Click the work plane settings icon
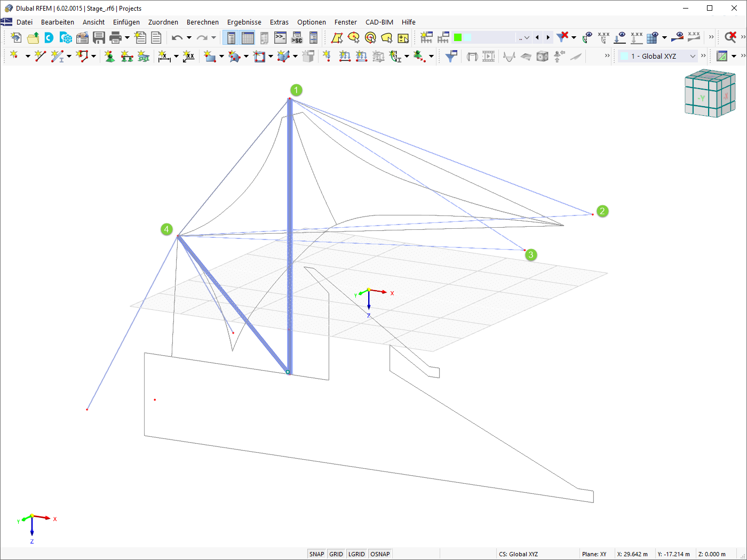The height and width of the screenshot is (560, 747). click(x=722, y=56)
